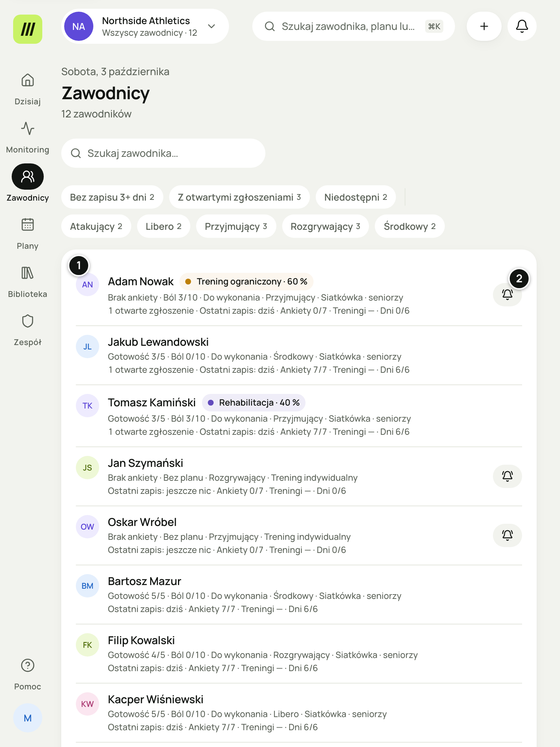Toggle the Rozgrywający position filter
Screen dimensions: 560x747
pos(326,226)
